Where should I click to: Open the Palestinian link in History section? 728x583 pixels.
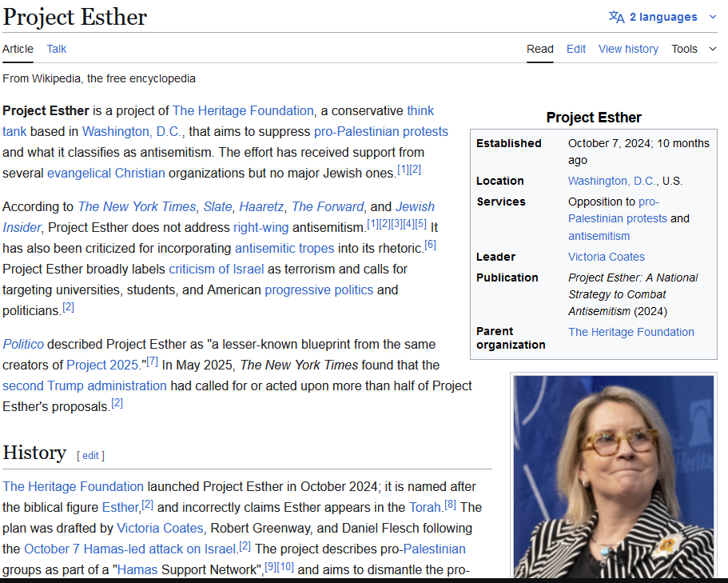[x=434, y=549]
